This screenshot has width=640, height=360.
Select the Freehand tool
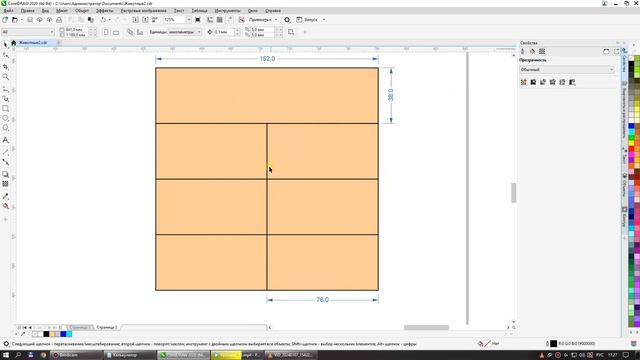point(6,88)
